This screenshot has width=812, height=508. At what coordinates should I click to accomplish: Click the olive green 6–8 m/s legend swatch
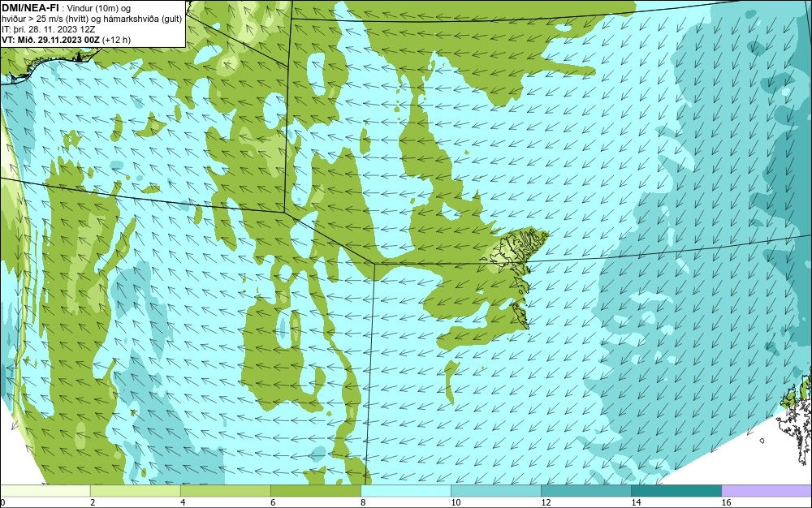click(x=315, y=491)
